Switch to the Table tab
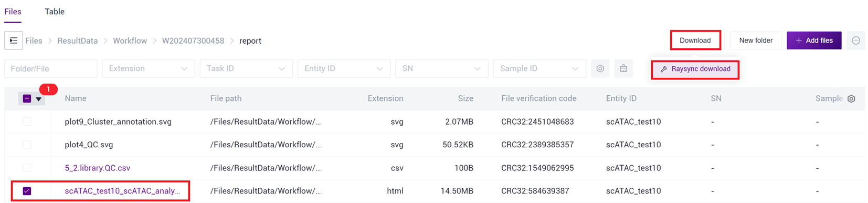This screenshot has width=868, height=203. tap(55, 12)
